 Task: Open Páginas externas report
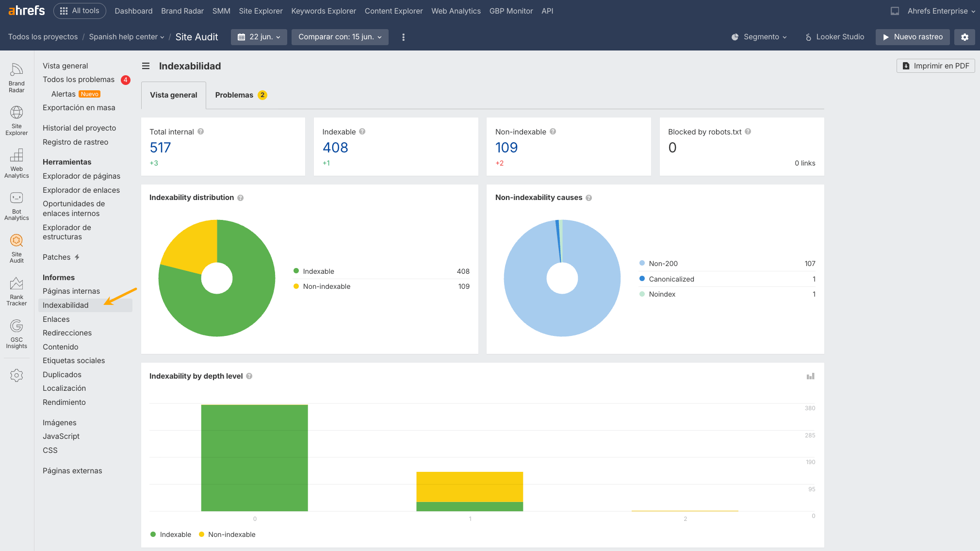click(x=72, y=471)
